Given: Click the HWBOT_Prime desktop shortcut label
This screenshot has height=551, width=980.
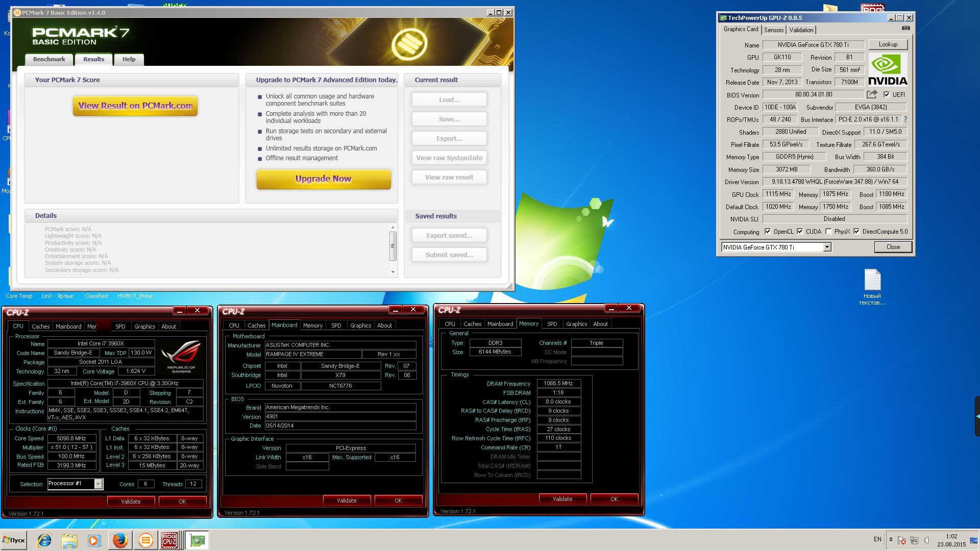Looking at the screenshot, I should point(135,296).
